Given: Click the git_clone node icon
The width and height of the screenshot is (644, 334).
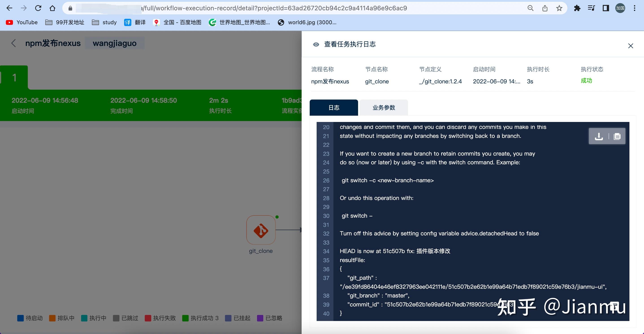Looking at the screenshot, I should (x=261, y=230).
